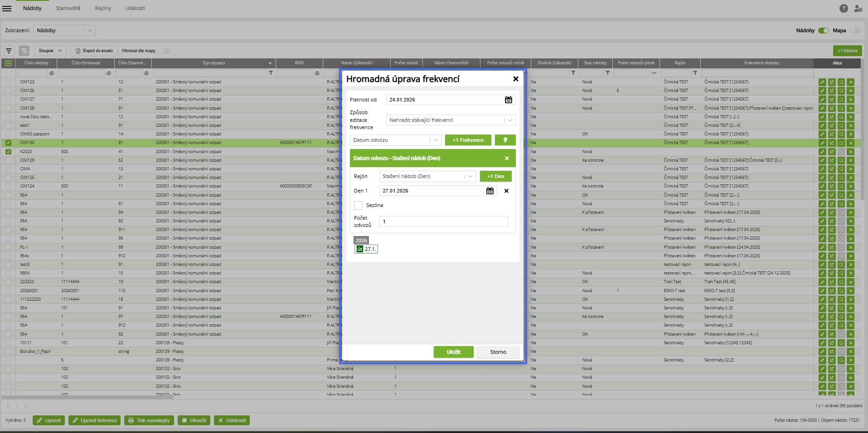Open the user settings icon
The width and height of the screenshot is (868, 433).
tap(858, 8)
